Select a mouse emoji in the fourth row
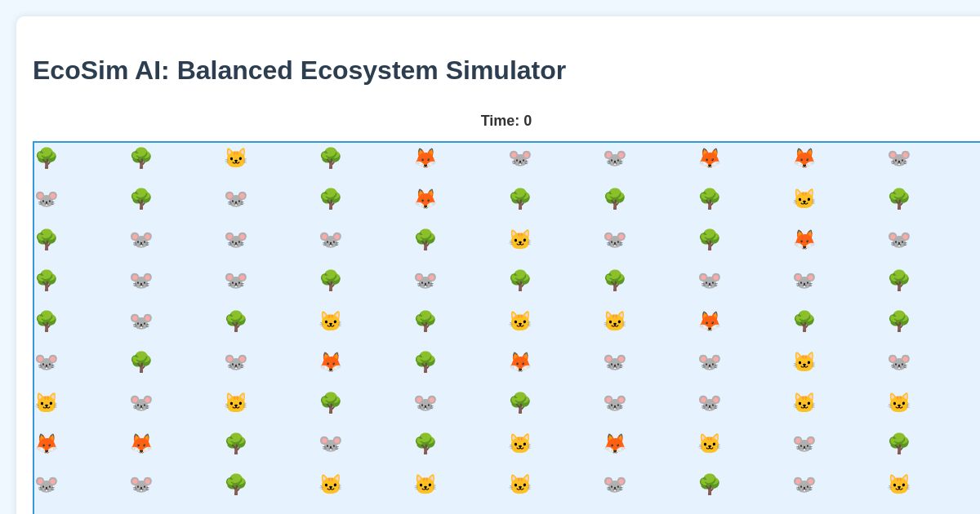This screenshot has width=980, height=514. [141, 280]
